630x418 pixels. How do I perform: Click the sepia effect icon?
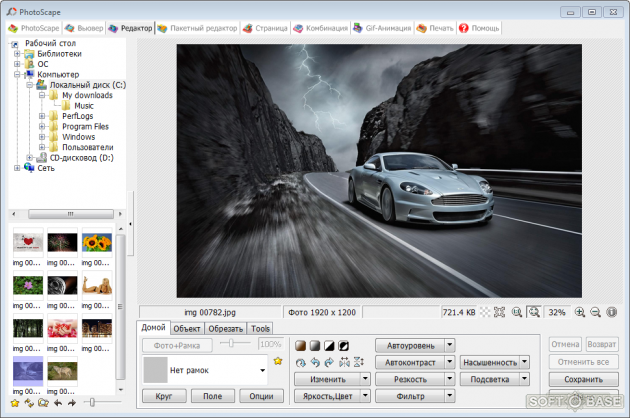(x=300, y=346)
